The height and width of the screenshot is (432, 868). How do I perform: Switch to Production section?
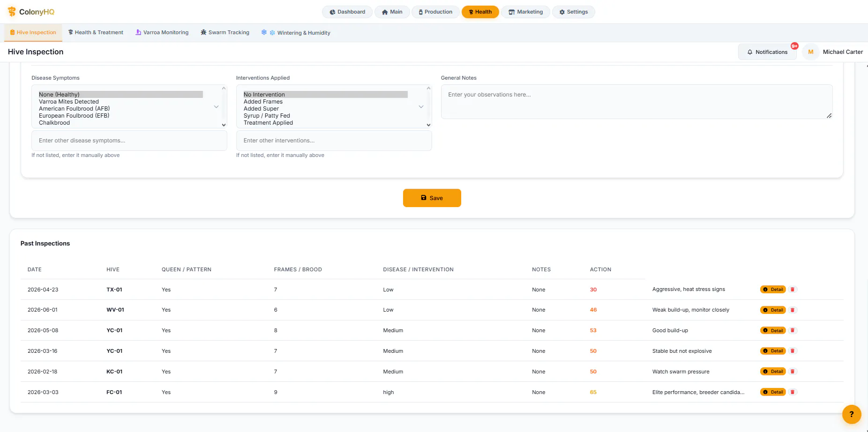tap(435, 12)
